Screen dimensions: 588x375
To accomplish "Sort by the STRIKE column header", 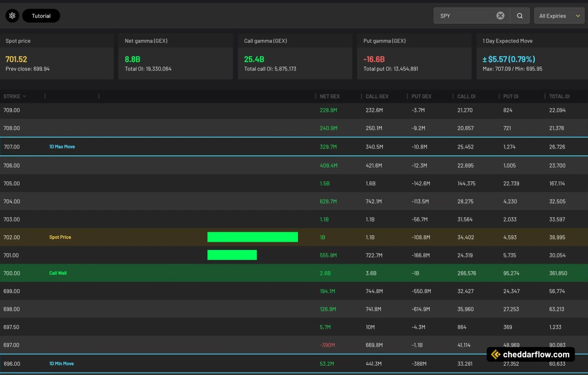I will click(15, 96).
